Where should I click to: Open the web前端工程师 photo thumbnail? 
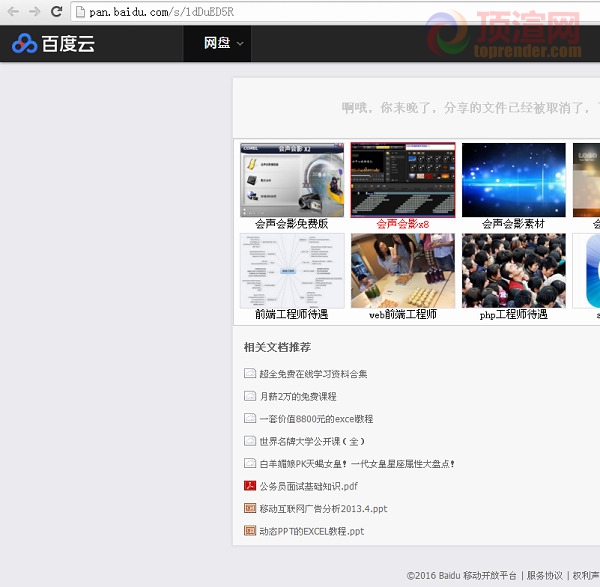403,271
